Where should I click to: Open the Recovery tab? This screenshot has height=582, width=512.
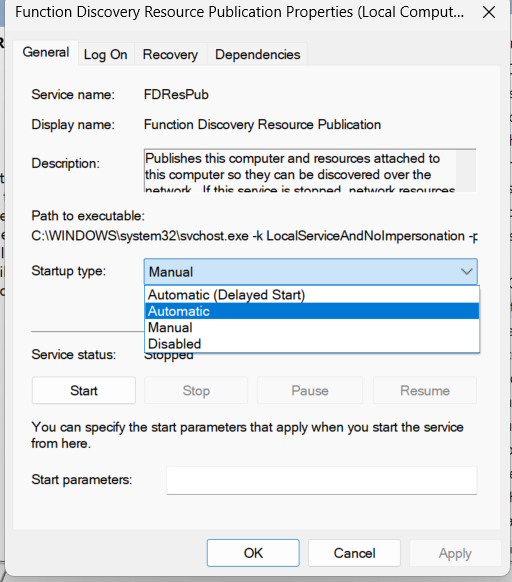170,55
